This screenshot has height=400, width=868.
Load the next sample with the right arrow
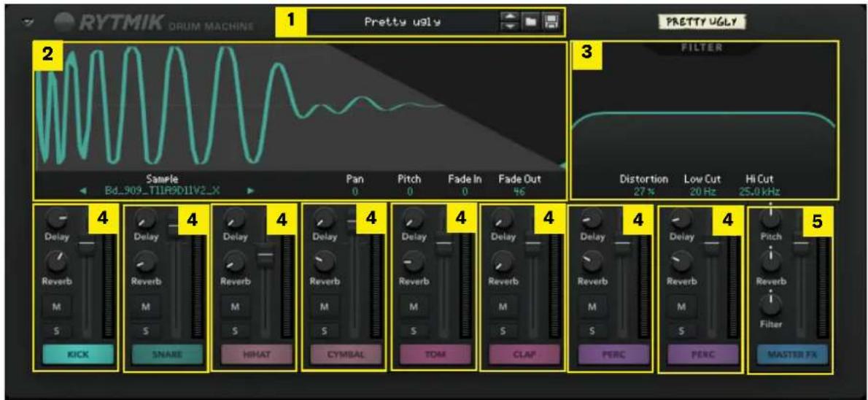tap(252, 191)
